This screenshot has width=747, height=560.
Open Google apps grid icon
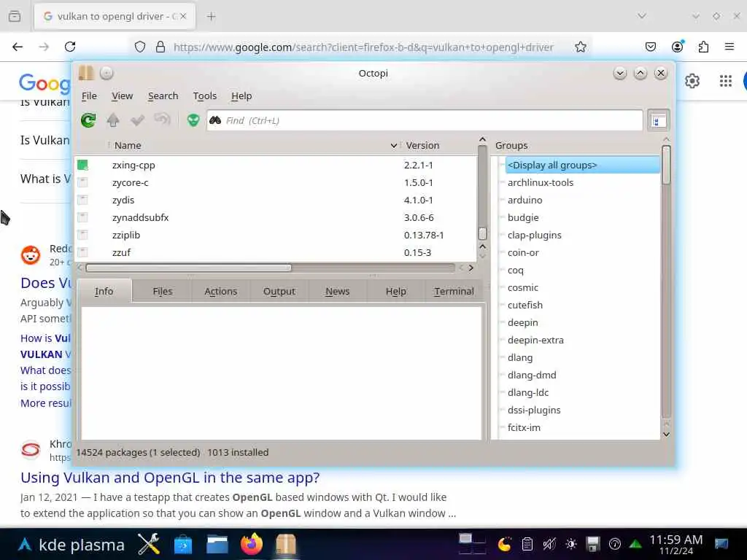pyautogui.click(x=726, y=82)
